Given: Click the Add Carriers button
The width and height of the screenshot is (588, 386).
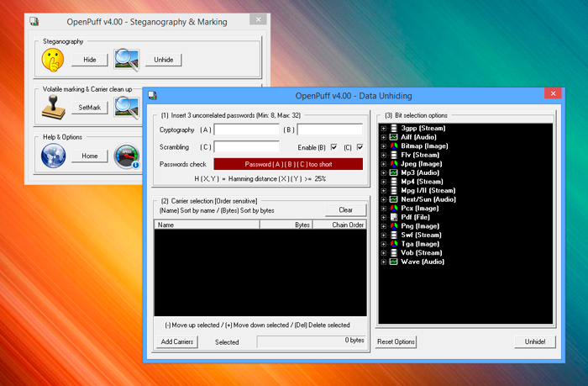Looking at the screenshot, I should 177,341.
